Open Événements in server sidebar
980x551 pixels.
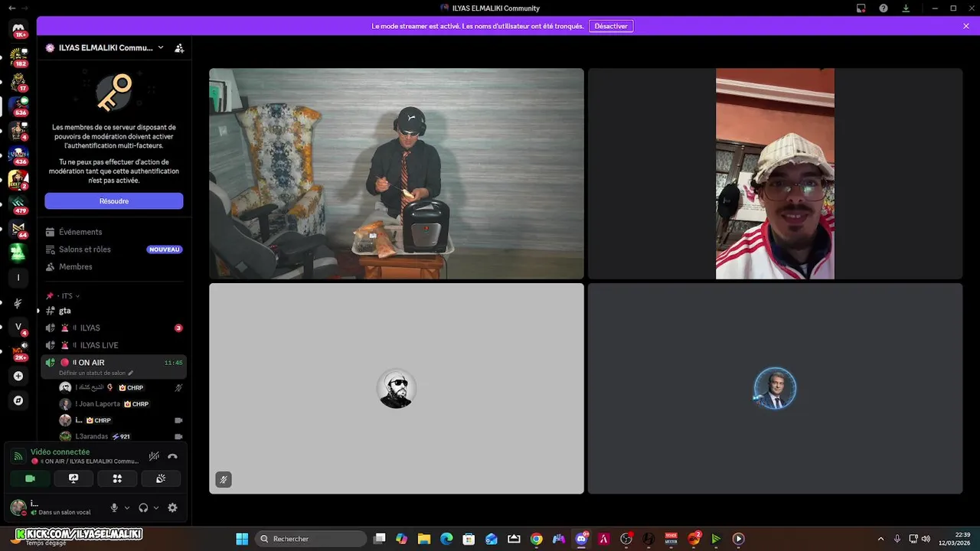pyautogui.click(x=113, y=232)
